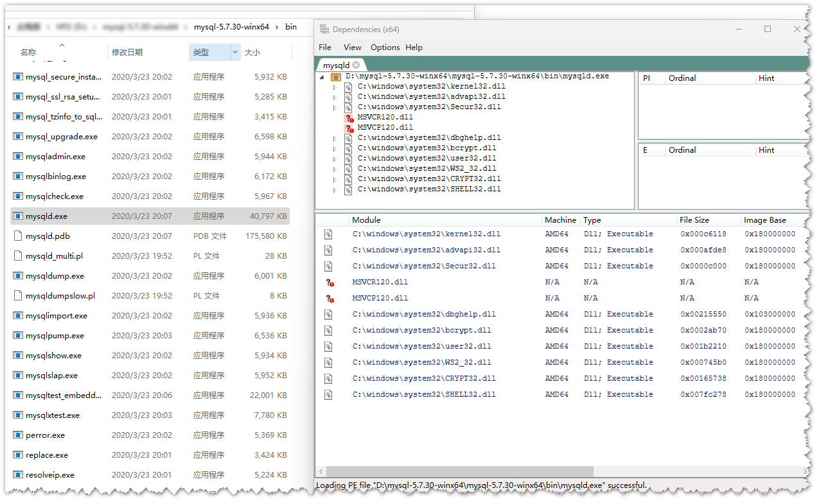Close the mysqld tab

[356, 65]
